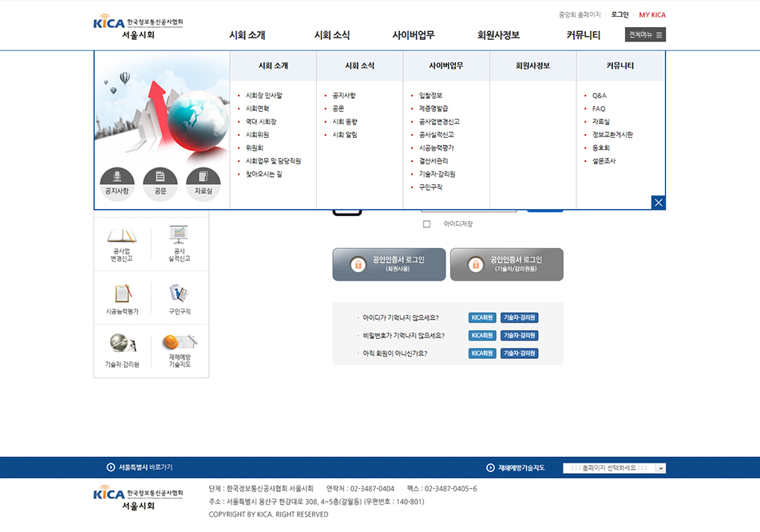760x532 pixels.
Task: Open 사이버업무 in the top navigation
Action: click(x=413, y=35)
